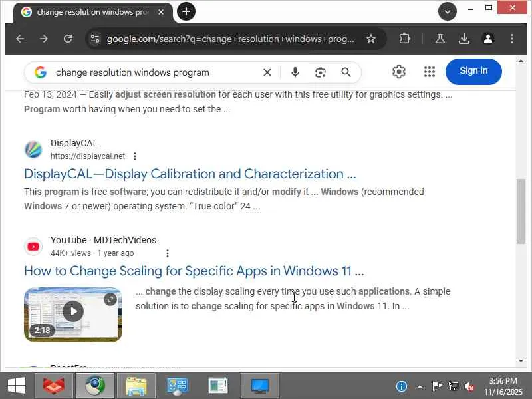Open the Chrome Labs flask icon
The image size is (532, 399).
tap(440, 39)
